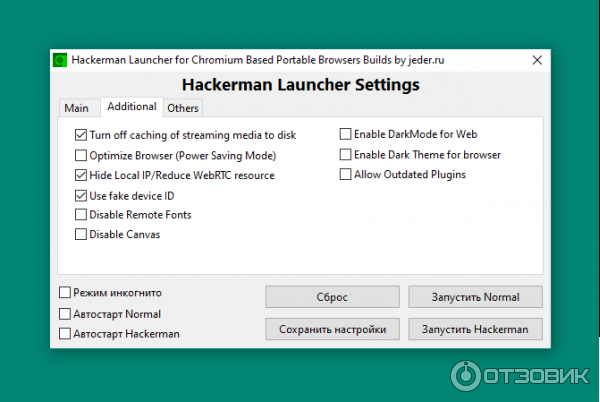Open the Others tab

coord(183,108)
